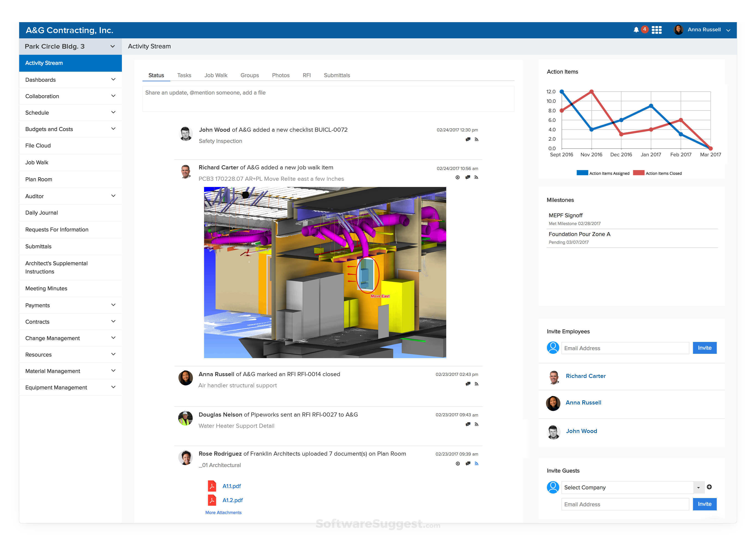This screenshot has height=546, width=756.
Task: Open the More Attachments link
Action: pos(223,513)
